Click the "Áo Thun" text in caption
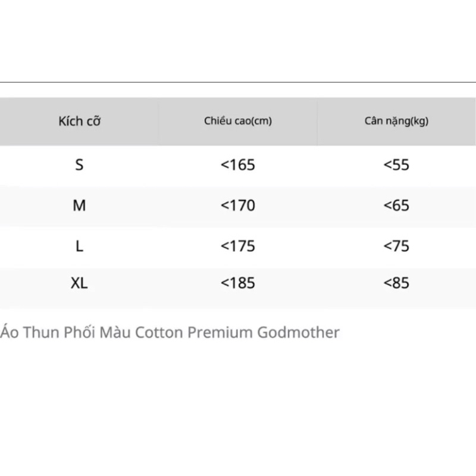Screen dimensions: 476x476 (x=23, y=332)
